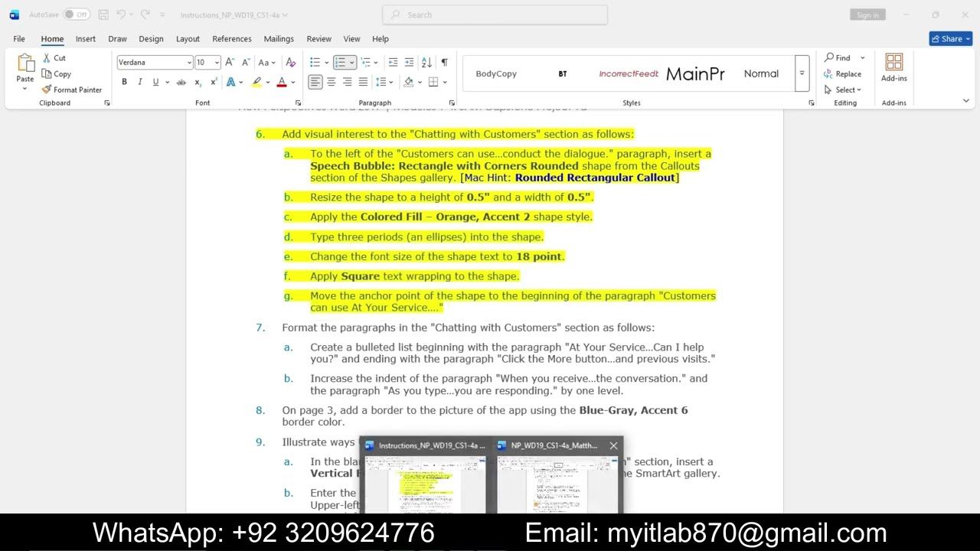This screenshot has height=551, width=980.
Task: Clear all formatting icon
Action: 290,63
